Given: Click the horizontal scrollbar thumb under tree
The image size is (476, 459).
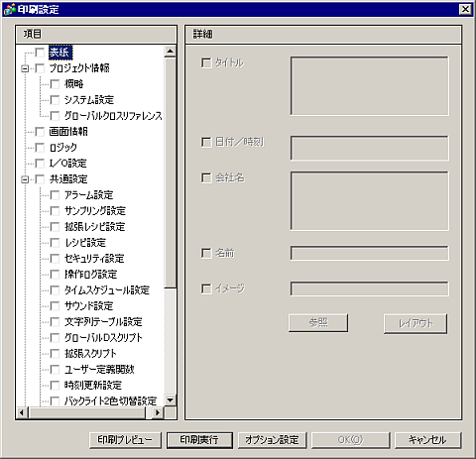Looking at the screenshot, I should pyautogui.click(x=87, y=412).
